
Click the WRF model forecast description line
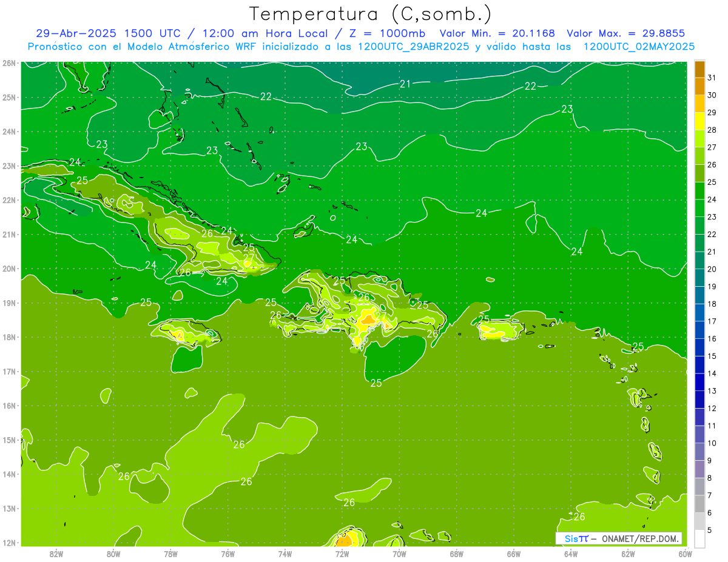[362, 47]
